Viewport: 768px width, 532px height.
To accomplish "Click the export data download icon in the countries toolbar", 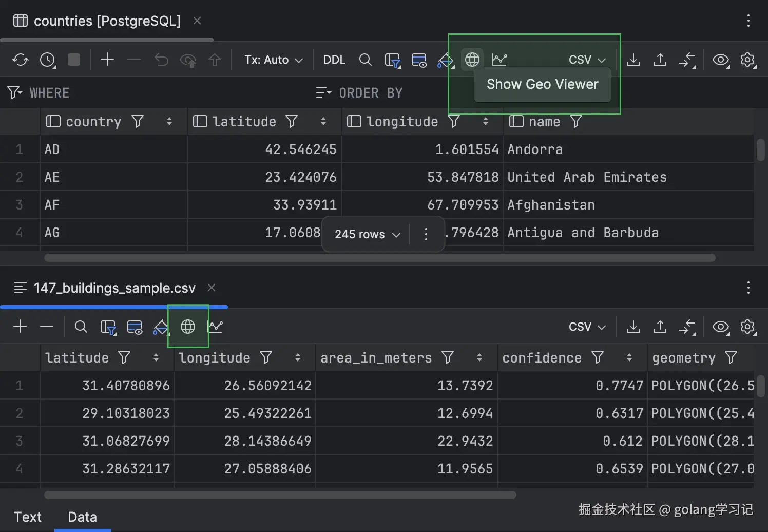I will tap(633, 60).
